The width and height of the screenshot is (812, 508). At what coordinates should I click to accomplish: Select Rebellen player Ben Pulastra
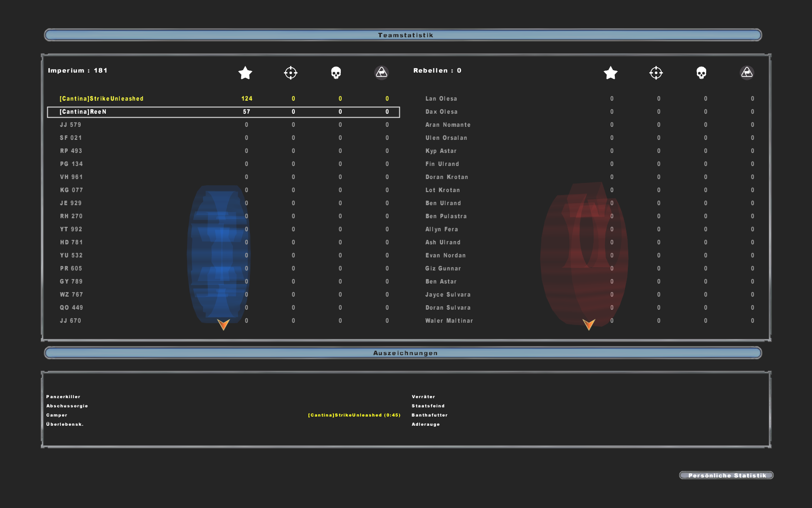[446, 216]
